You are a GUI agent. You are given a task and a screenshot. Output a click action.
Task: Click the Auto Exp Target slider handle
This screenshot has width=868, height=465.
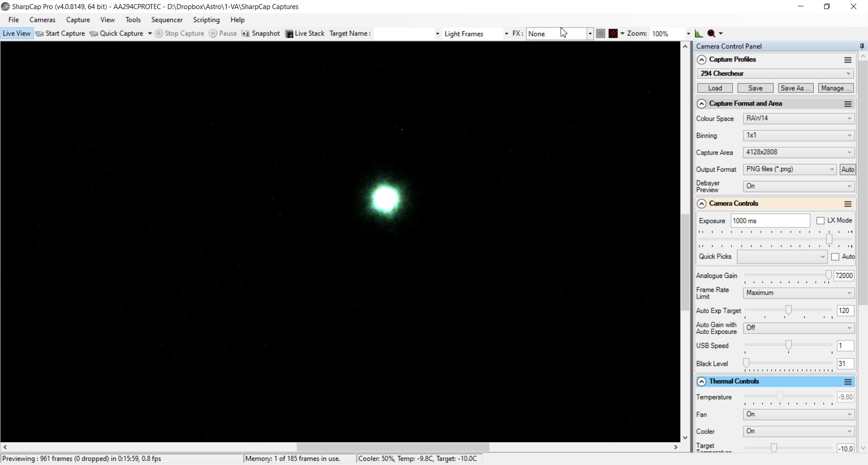pos(788,310)
